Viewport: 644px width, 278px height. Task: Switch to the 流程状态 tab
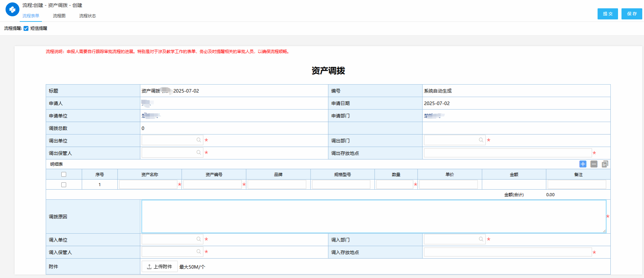click(87, 16)
